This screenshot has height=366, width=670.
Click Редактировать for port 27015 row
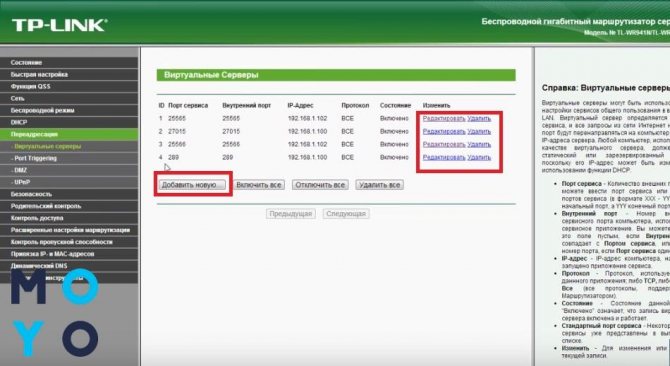[x=444, y=132]
